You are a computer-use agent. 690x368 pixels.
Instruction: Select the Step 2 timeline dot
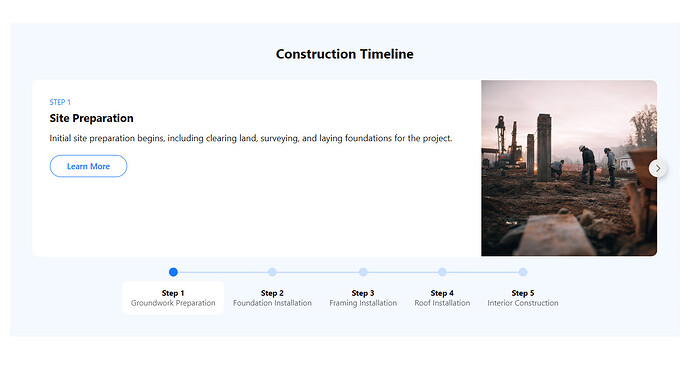pyautogui.click(x=272, y=272)
